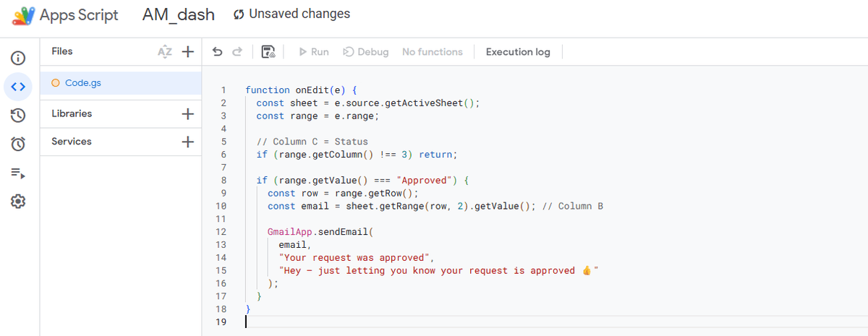This screenshot has height=336, width=868.
Task: Debug the script
Action: 365,52
